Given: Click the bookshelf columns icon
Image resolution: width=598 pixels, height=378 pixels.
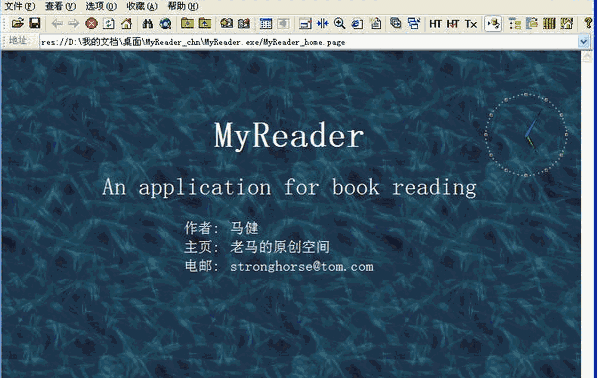Looking at the screenshot, I should (549, 24).
